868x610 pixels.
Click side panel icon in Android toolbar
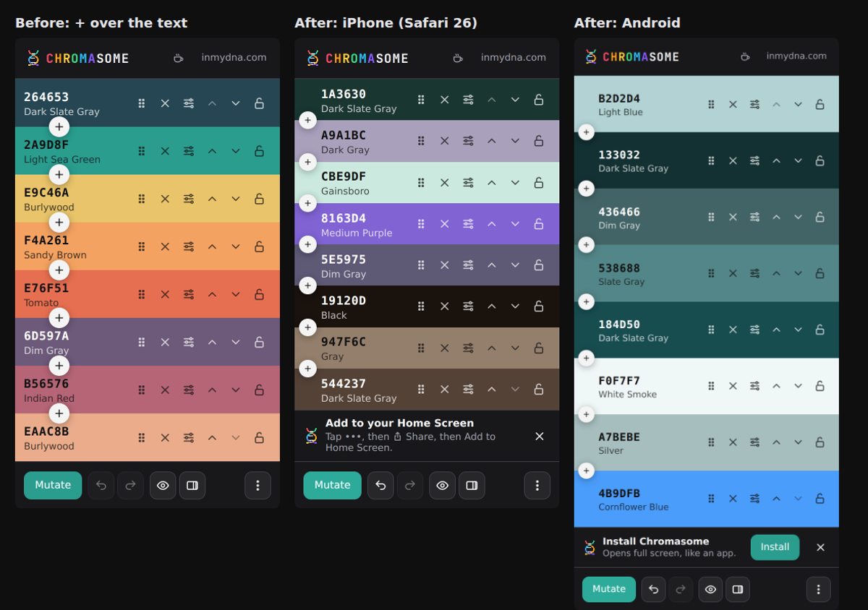(738, 589)
